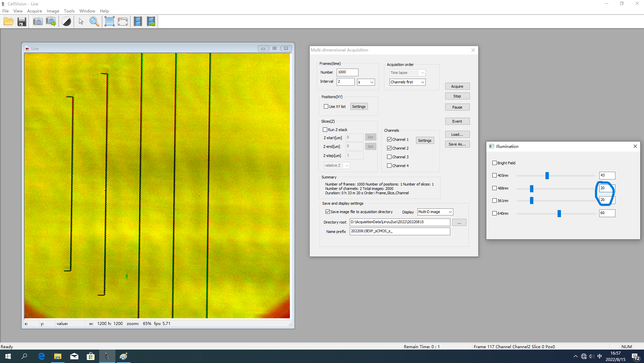Click the rectangle region selection icon
The width and height of the screenshot is (644, 363).
pos(109,22)
